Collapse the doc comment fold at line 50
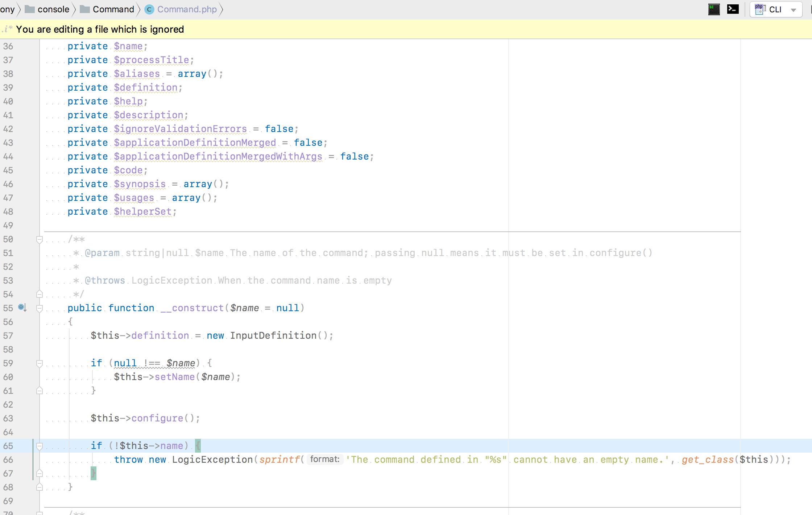The height and width of the screenshot is (515, 812). (x=40, y=239)
